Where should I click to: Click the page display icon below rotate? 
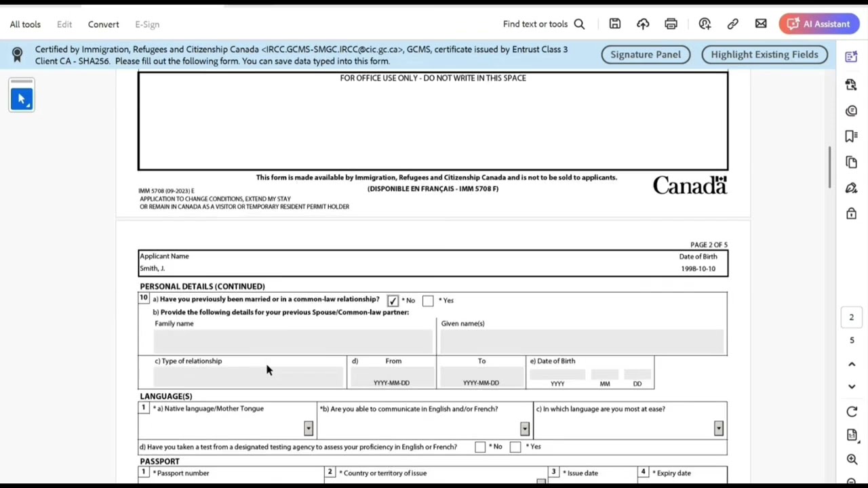click(852, 435)
